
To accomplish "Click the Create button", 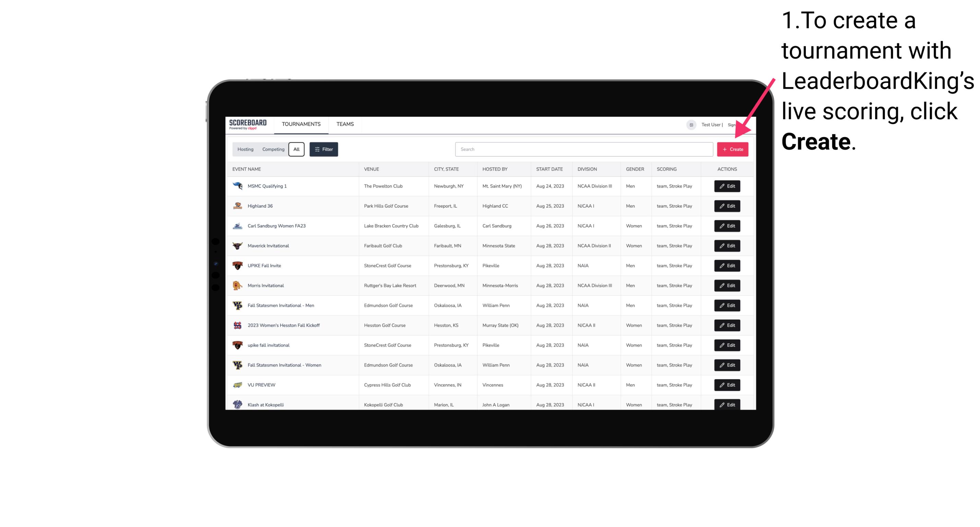I will tap(732, 149).
